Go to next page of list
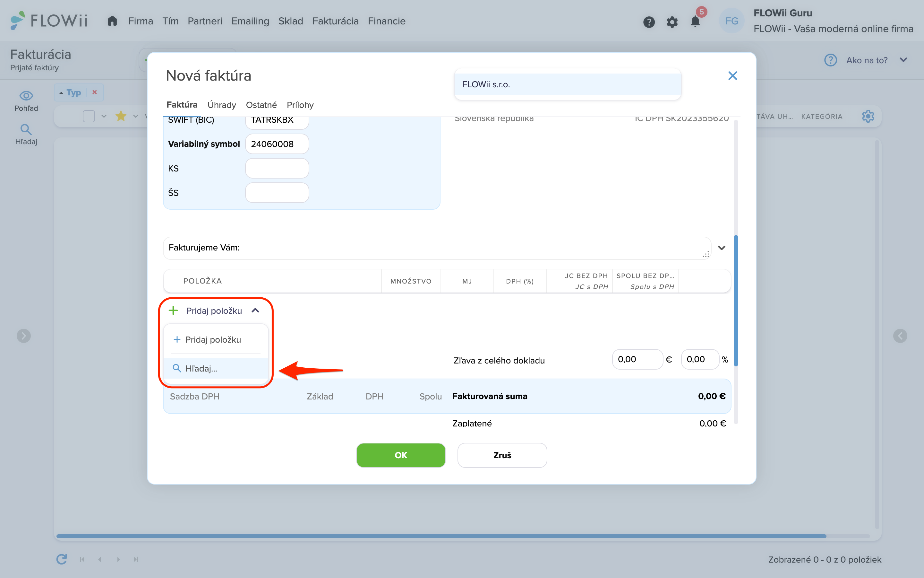Viewport: 924px width, 578px height. click(x=118, y=559)
